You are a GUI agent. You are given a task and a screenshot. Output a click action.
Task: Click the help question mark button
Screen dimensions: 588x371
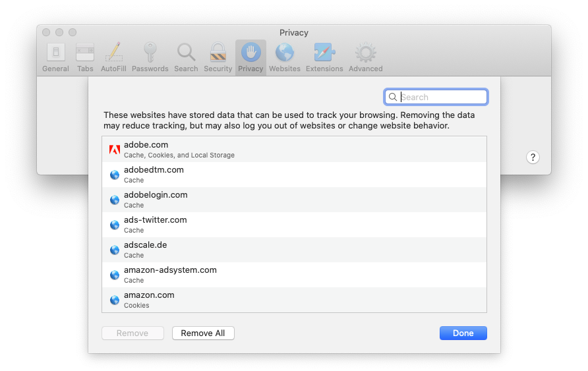533,157
